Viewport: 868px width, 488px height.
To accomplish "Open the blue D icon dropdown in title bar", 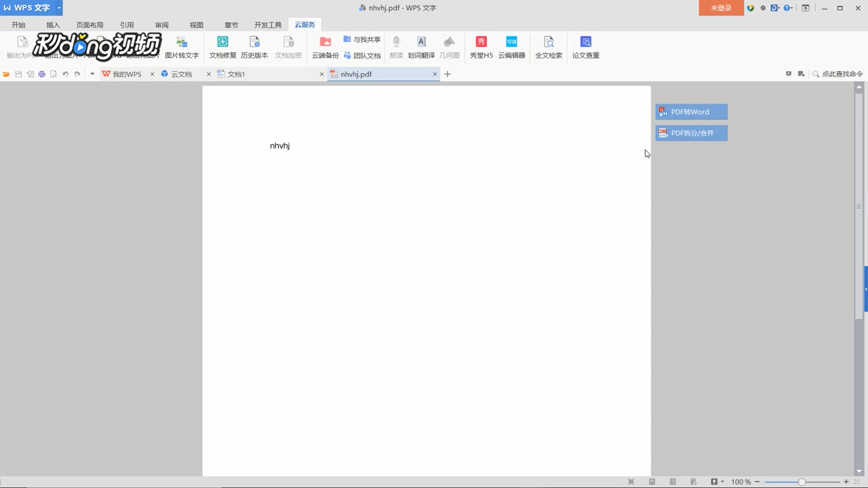I will (775, 8).
